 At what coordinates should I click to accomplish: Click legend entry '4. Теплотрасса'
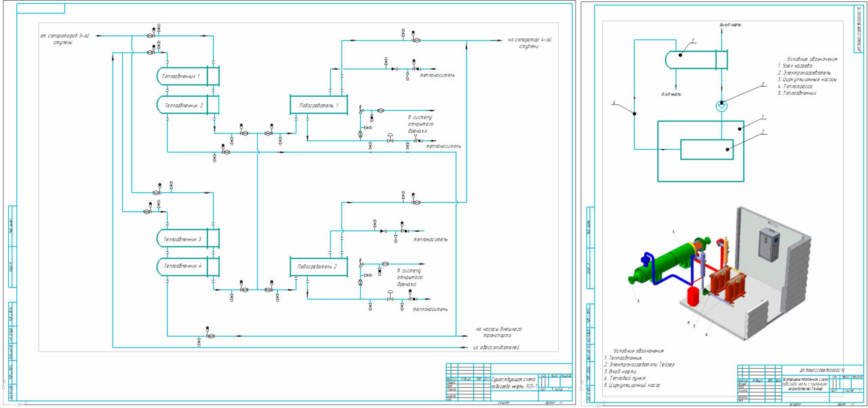(x=795, y=86)
